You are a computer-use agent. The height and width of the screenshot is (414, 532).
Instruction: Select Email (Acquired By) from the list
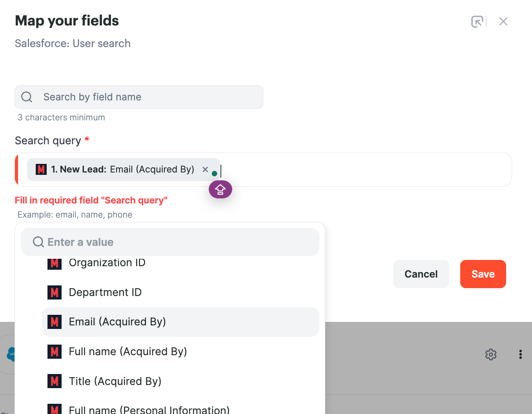[x=117, y=322]
